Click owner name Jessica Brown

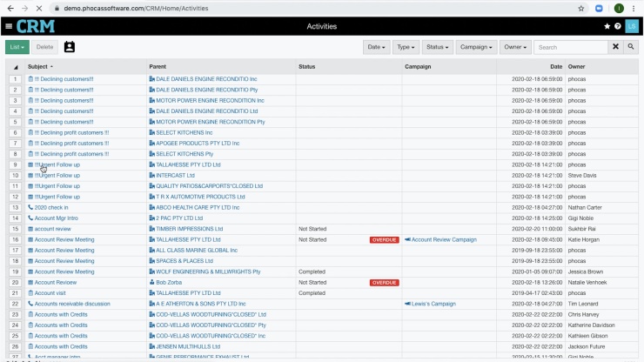[586, 271]
